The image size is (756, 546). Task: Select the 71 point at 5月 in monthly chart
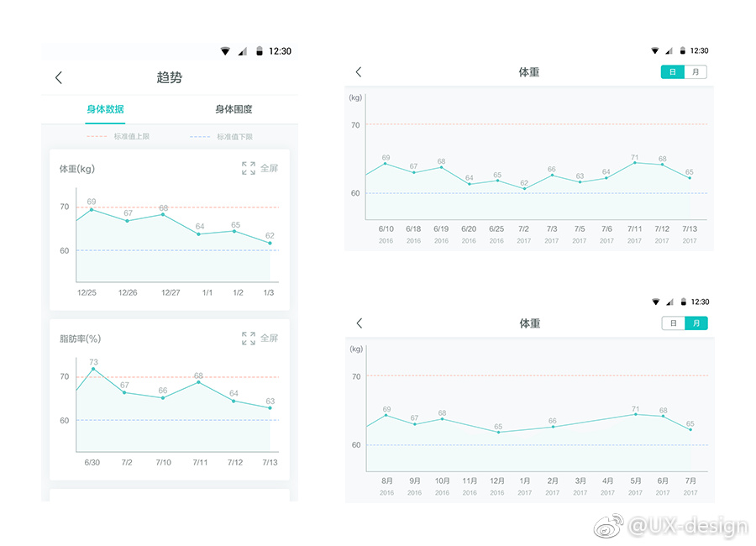(636, 414)
